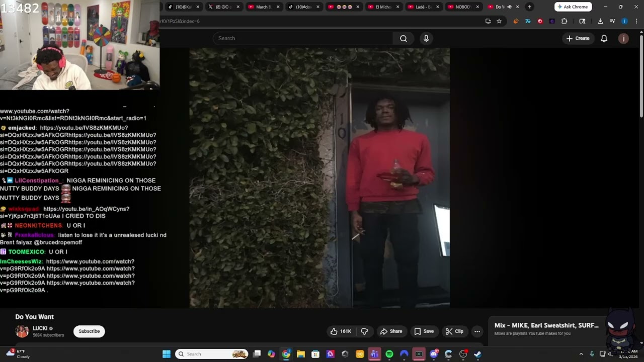
Task: Click the Ask Chrome button
Action: tap(573, 7)
